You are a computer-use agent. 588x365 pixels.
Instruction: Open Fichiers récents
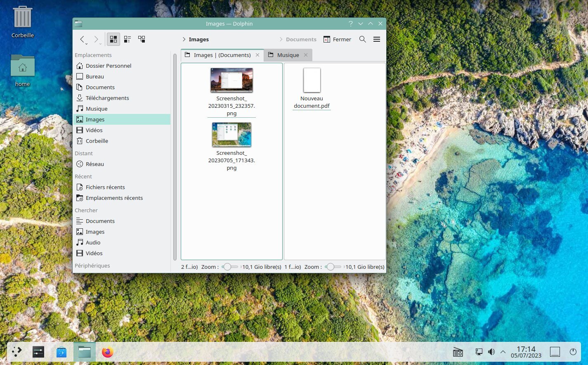coord(105,187)
